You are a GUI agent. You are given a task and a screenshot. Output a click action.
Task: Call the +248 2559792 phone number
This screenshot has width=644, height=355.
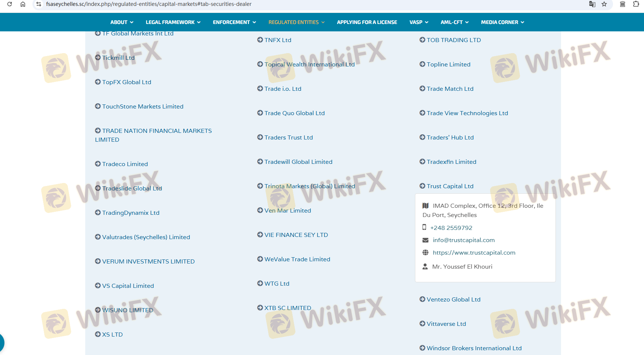[451, 228]
